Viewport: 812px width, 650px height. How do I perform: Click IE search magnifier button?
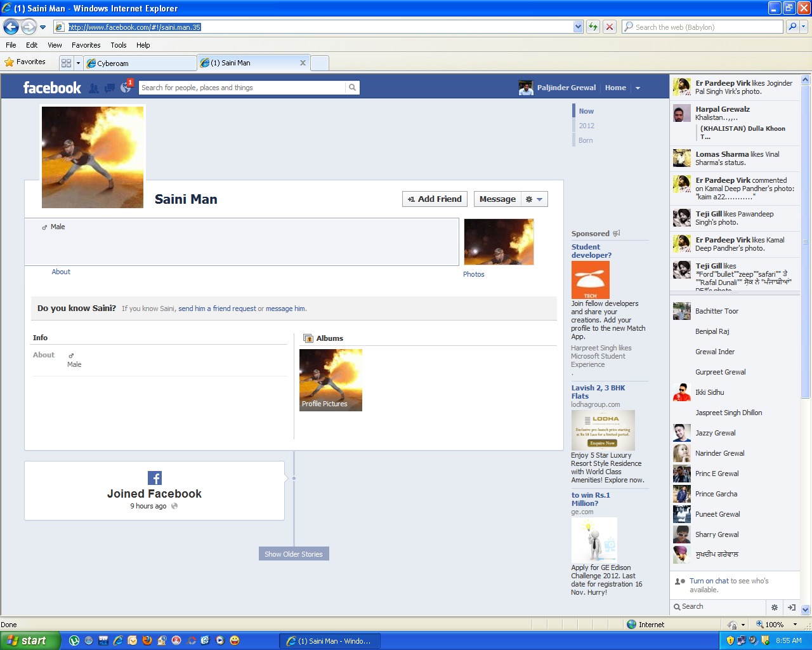pos(792,27)
